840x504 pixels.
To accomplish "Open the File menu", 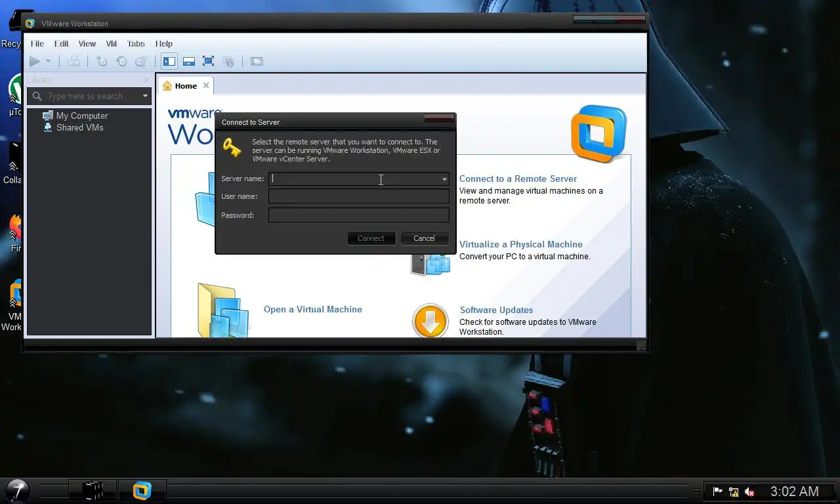I will coord(37,43).
